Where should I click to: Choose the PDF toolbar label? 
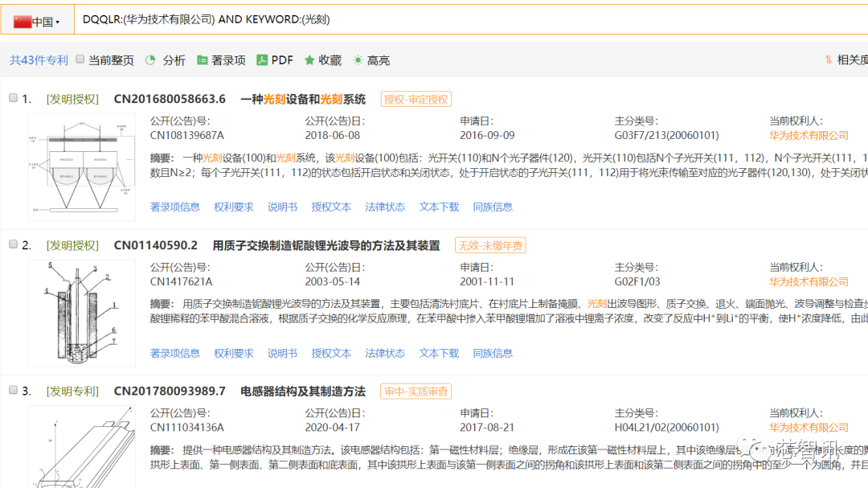coord(282,60)
